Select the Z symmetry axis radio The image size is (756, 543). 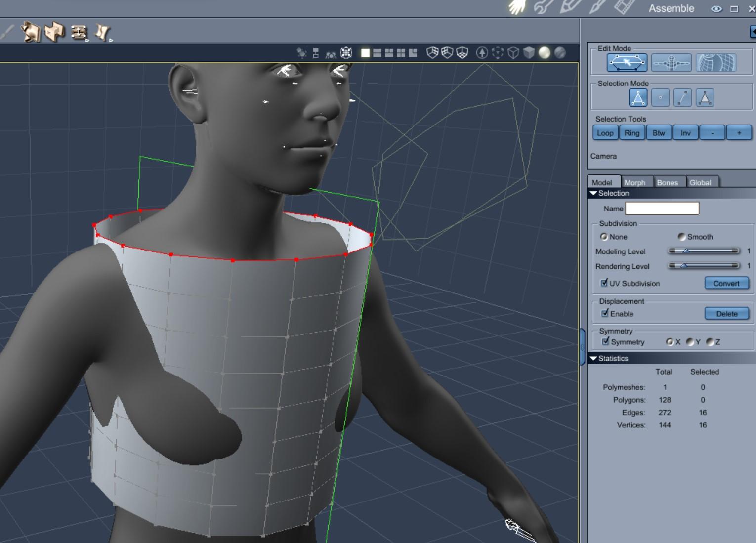point(710,341)
